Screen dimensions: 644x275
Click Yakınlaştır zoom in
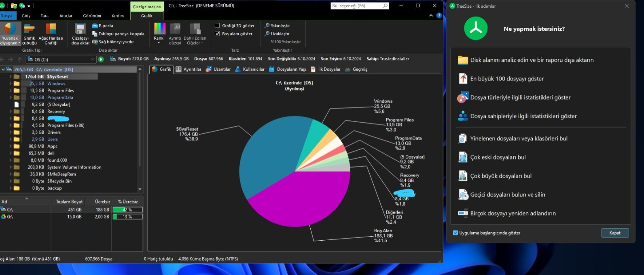point(277,25)
